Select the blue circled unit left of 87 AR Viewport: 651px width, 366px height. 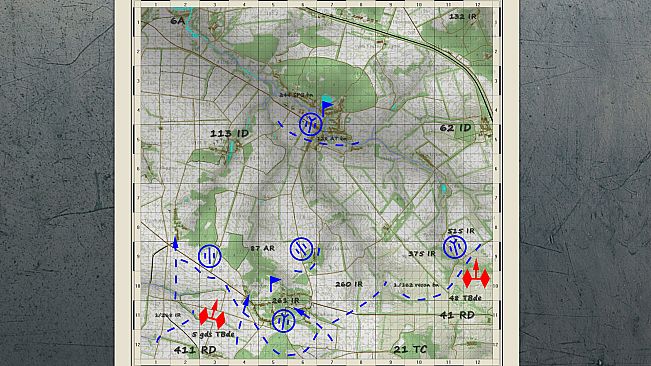click(x=210, y=256)
